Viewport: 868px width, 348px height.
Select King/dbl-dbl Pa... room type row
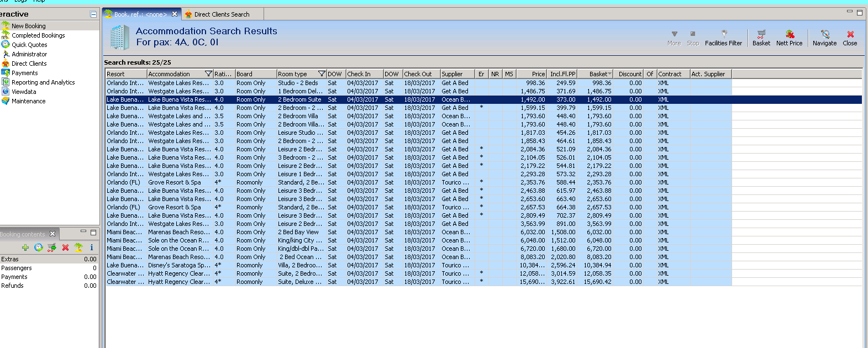point(419,249)
